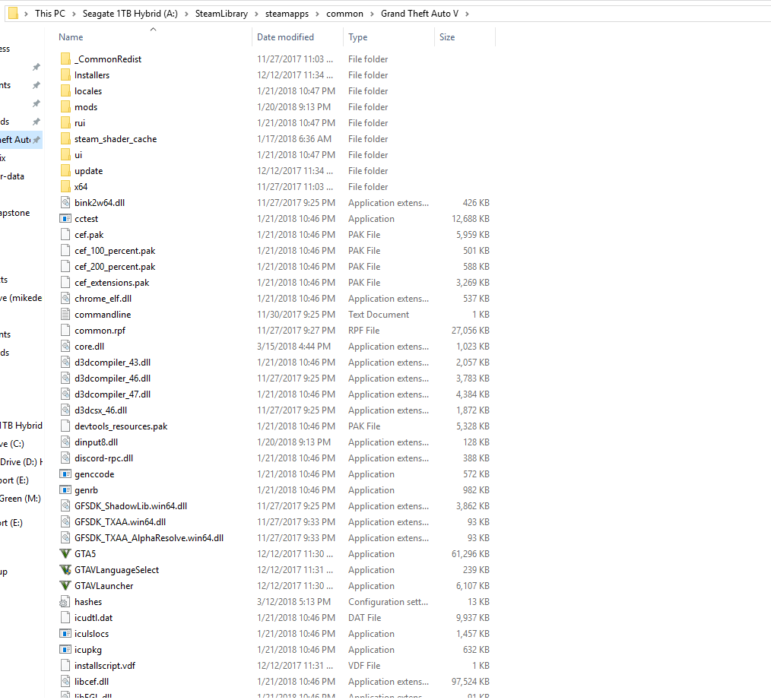The image size is (771, 700).
Task: Click the libcef.dll file icon
Action: point(65,681)
